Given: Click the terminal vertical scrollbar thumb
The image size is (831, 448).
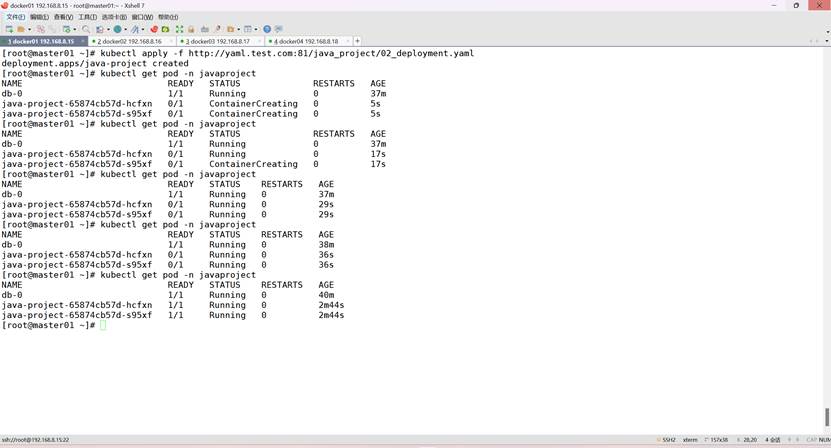Looking at the screenshot, I should pos(827,417).
